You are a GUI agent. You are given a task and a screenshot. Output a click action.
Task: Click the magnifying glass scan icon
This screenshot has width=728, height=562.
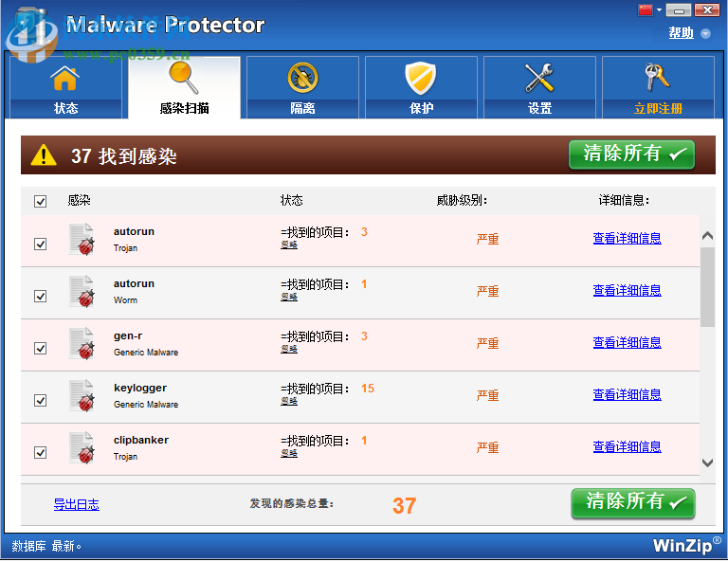[184, 78]
